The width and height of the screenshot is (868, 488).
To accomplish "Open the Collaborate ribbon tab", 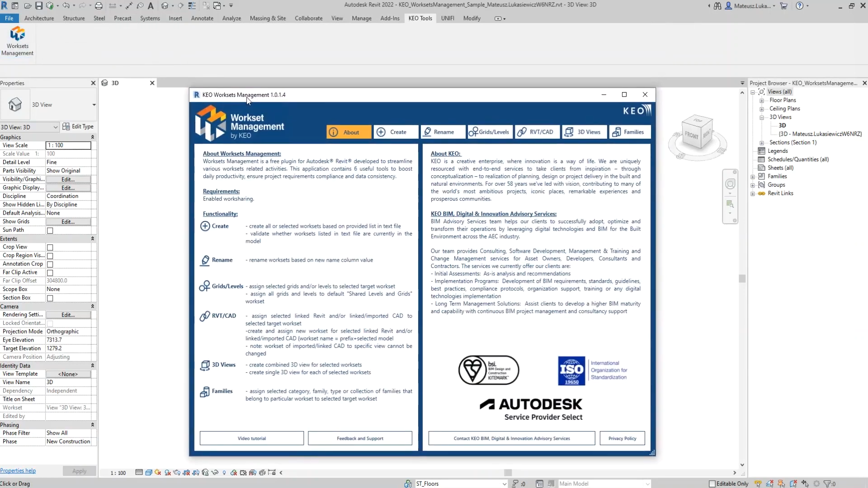I will pyautogui.click(x=308, y=19).
